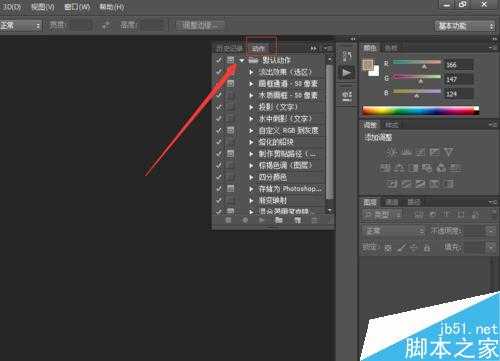Open the 基本功能 workspace dropdown

pos(465,26)
